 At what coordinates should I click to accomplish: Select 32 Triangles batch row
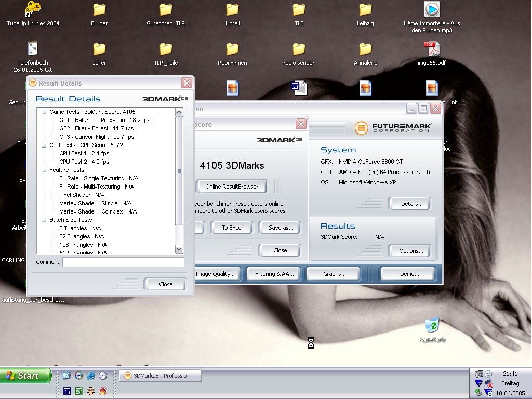pyautogui.click(x=82, y=236)
